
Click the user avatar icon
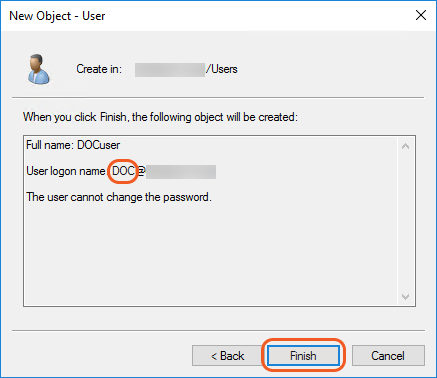coord(38,69)
